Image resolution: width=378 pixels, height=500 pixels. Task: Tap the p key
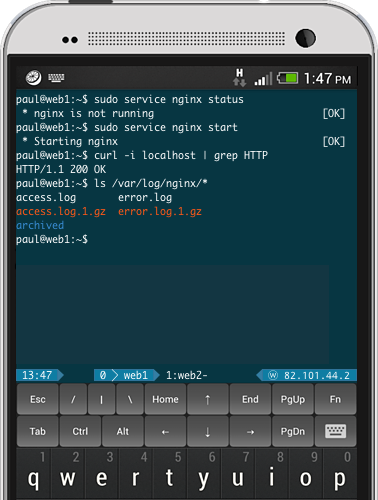[x=340, y=474]
